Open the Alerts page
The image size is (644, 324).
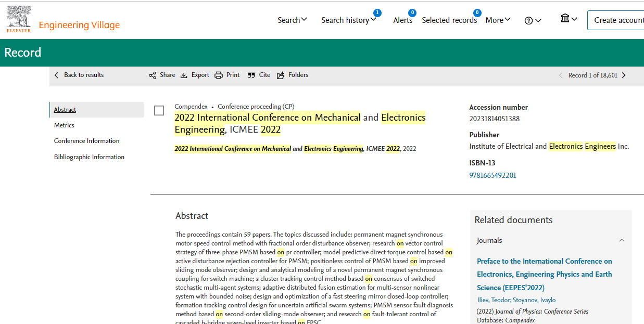[402, 20]
